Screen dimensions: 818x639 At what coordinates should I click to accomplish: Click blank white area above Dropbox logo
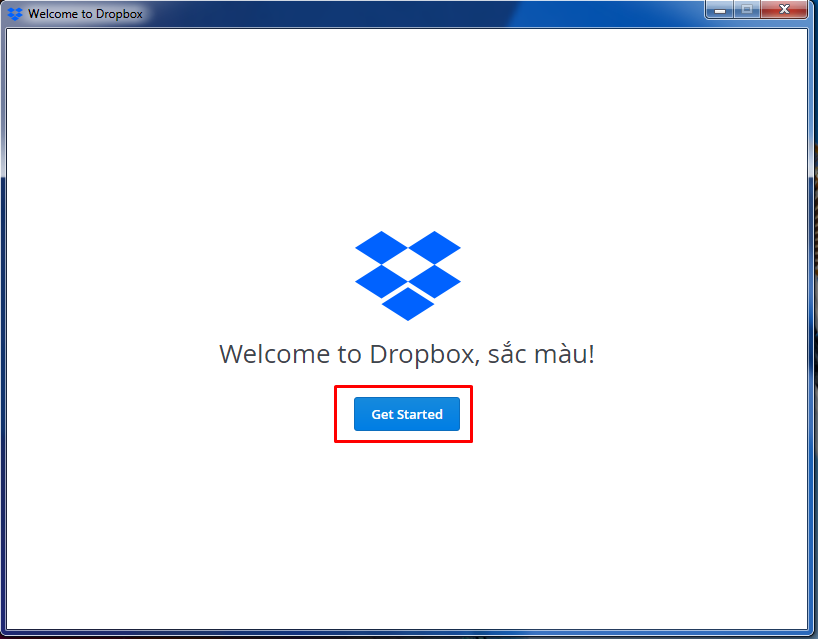(406, 130)
